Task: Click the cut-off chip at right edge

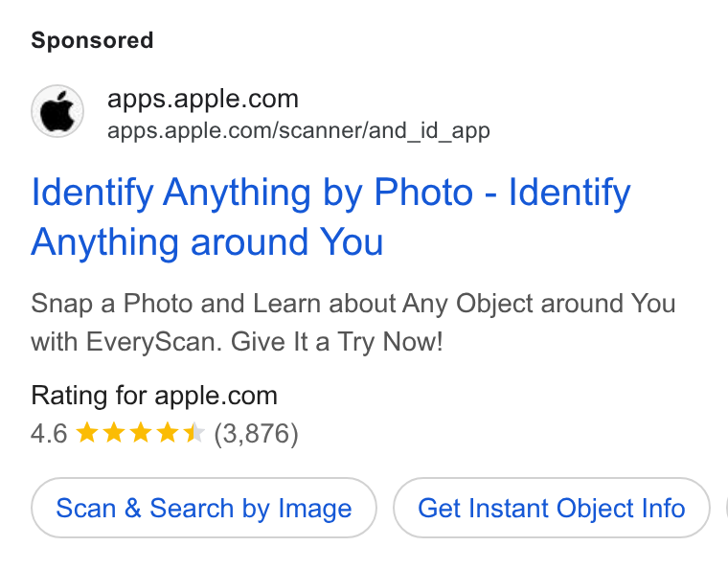Action: [726, 508]
